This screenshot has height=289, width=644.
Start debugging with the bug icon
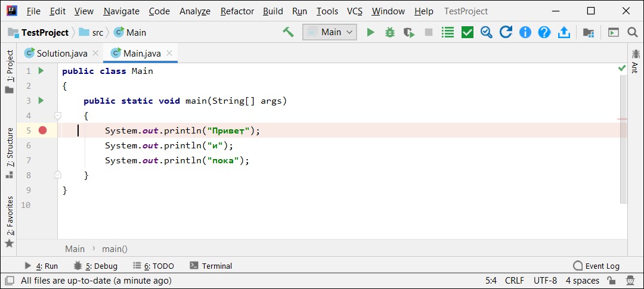coord(390,32)
